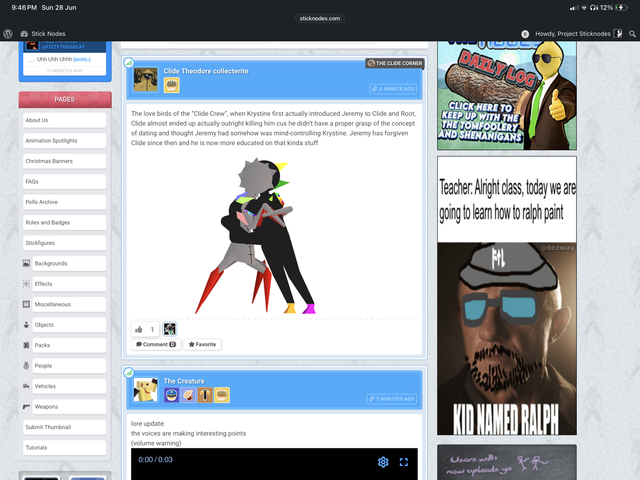Open the Roles and Badges page
The height and width of the screenshot is (480, 640).
point(64,222)
